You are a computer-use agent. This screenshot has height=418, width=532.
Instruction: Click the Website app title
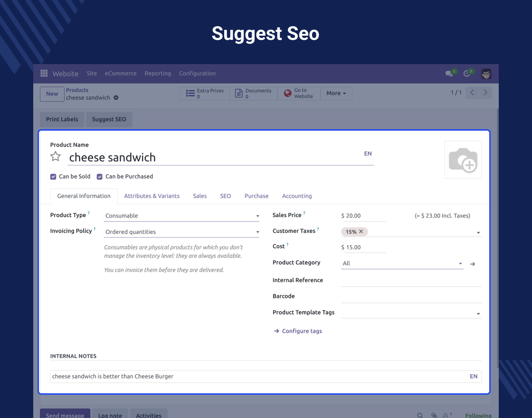(x=65, y=74)
